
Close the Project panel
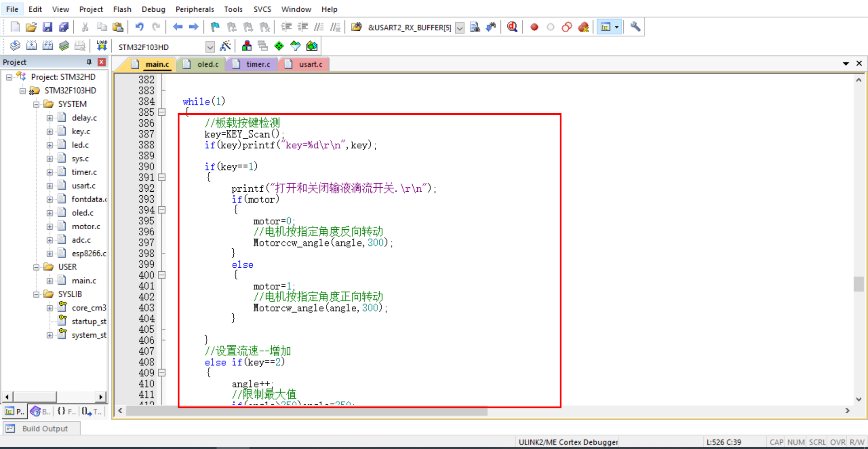(102, 62)
